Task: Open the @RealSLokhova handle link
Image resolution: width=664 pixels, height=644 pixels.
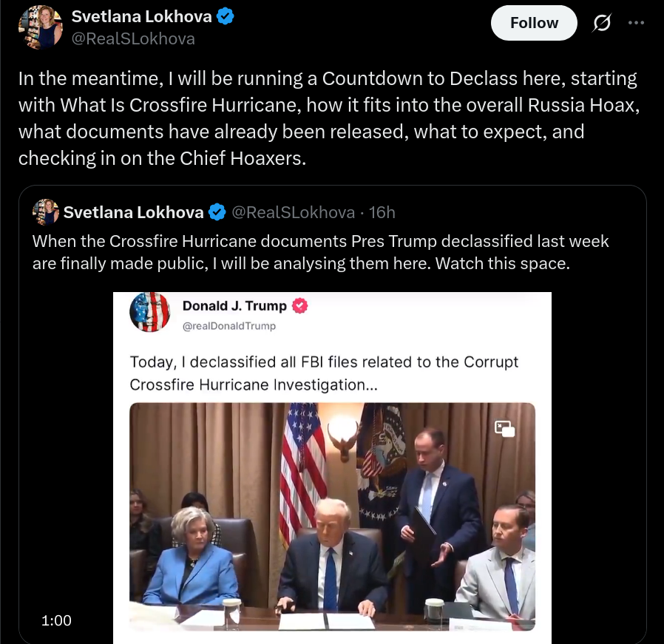Action: (x=133, y=38)
